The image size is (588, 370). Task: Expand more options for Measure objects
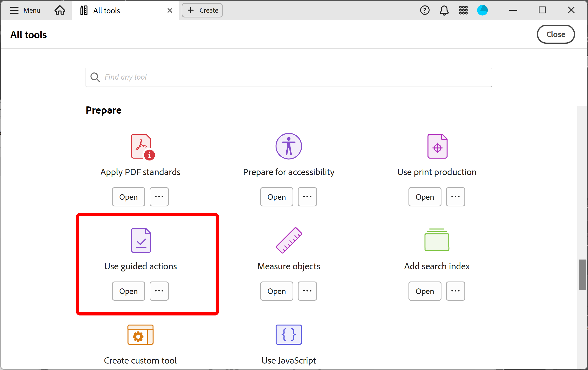[307, 291]
